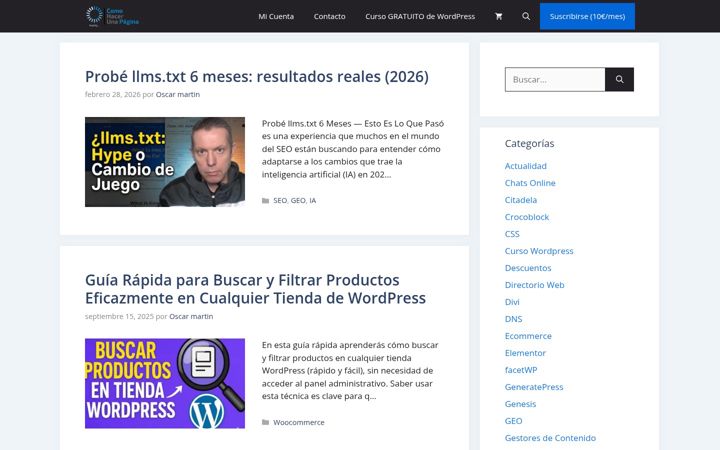This screenshot has height=450, width=720.
Task: Open Chats Online category
Action: pos(530,183)
